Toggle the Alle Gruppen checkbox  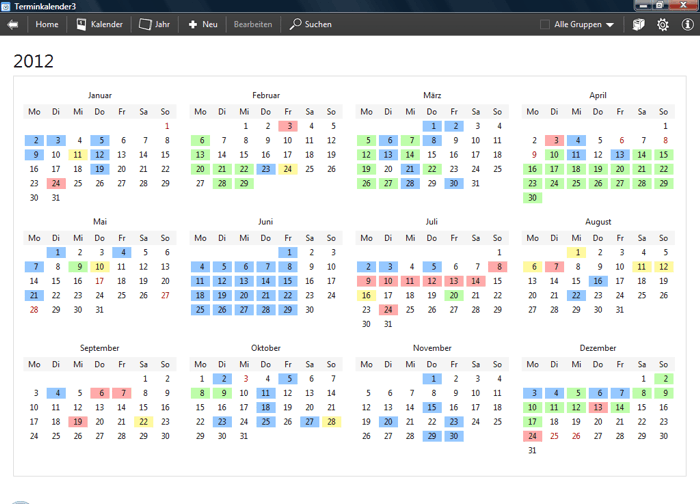(545, 24)
